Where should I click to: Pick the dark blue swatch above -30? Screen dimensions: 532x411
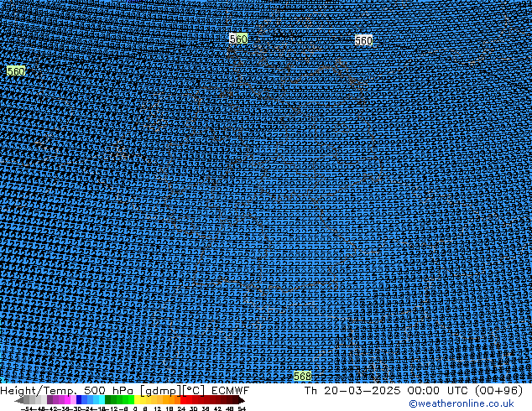click(x=79, y=400)
